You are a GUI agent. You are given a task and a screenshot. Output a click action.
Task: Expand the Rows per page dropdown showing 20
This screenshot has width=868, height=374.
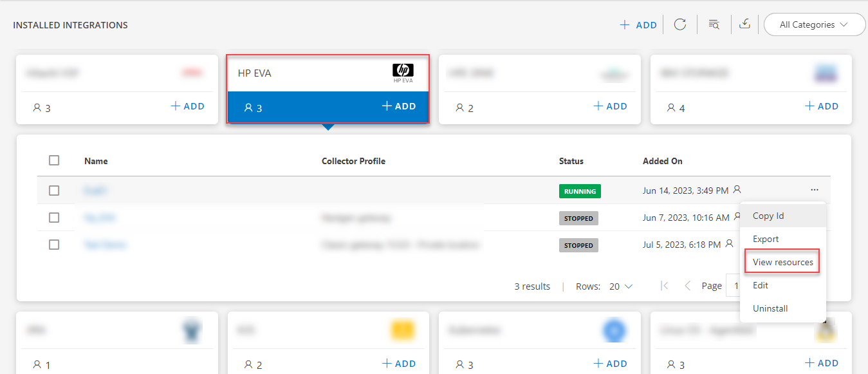[620, 286]
